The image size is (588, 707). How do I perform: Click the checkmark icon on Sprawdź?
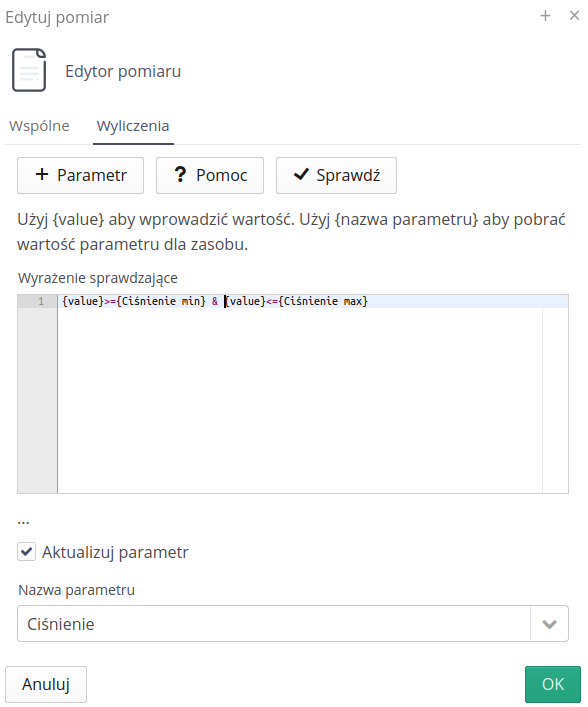coord(301,174)
